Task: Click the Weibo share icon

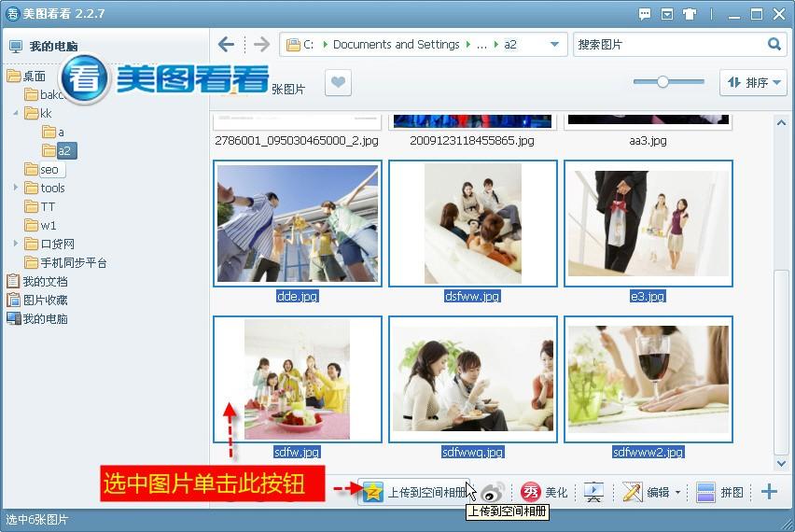Action: tap(493, 492)
